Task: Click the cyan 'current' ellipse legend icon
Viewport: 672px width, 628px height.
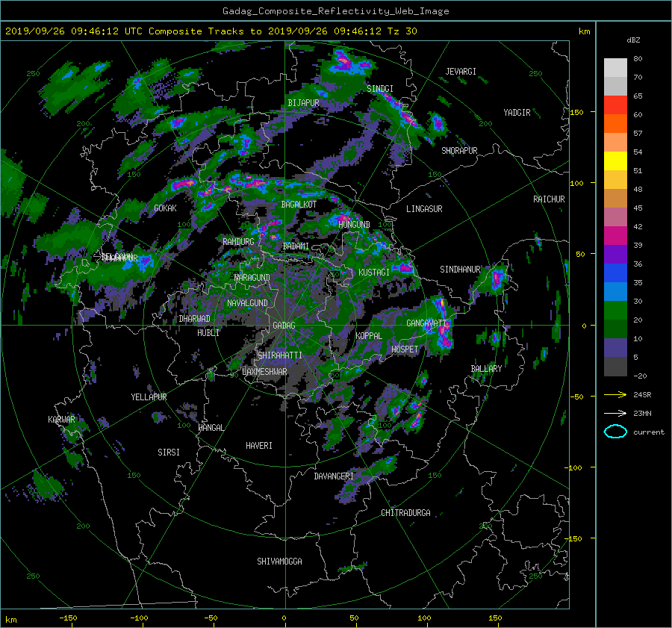Action: click(x=615, y=432)
